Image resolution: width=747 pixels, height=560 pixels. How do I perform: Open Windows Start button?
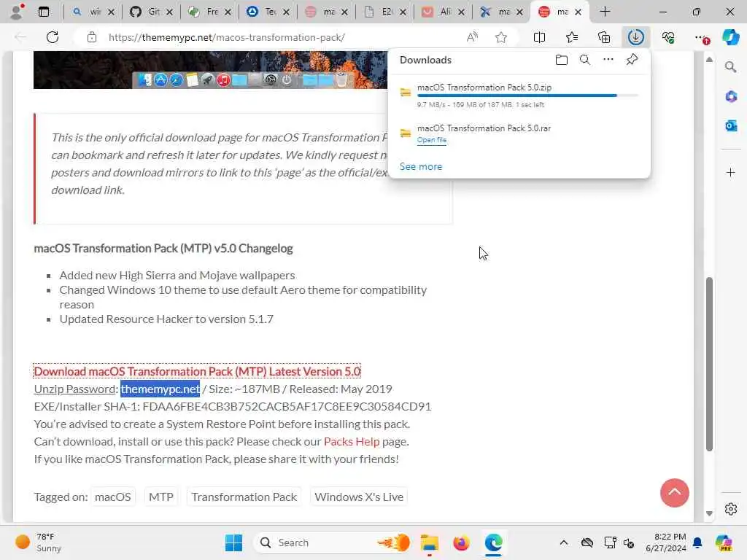[233, 542]
